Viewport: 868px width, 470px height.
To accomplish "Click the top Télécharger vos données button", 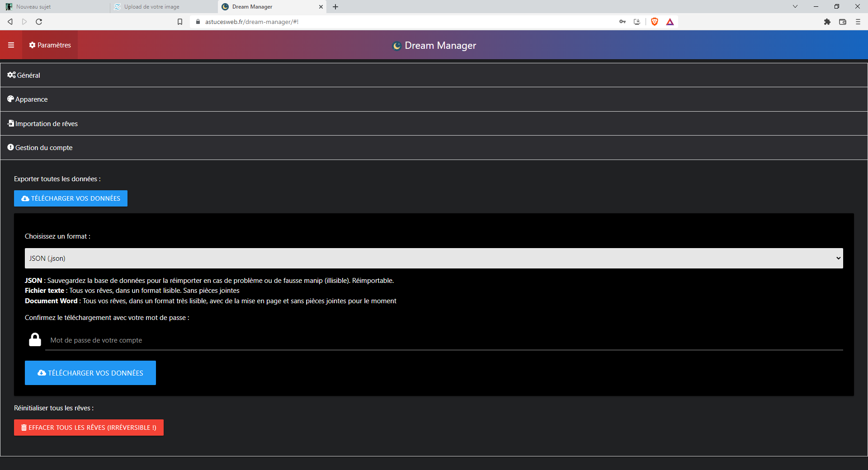I will point(71,198).
